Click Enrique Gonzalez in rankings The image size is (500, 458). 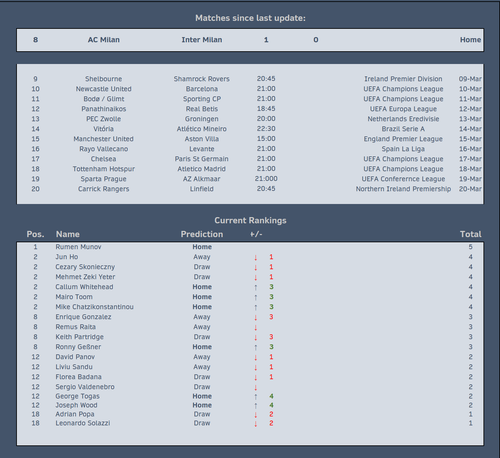coord(83,317)
